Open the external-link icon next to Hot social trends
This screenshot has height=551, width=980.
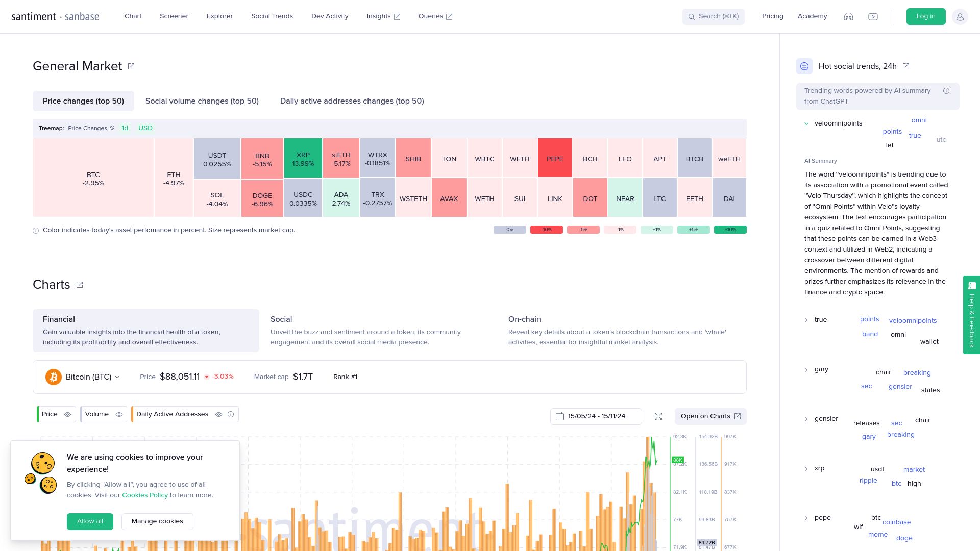[x=906, y=66]
